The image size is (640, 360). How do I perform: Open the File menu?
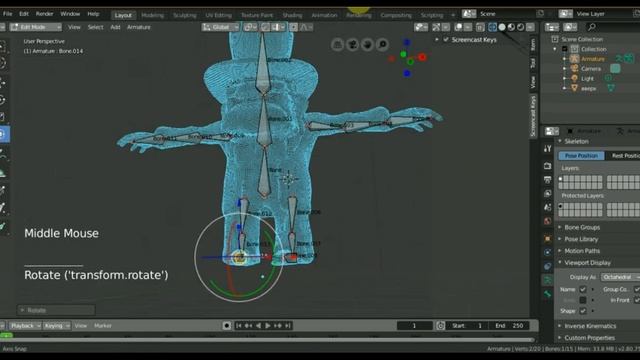(8, 14)
